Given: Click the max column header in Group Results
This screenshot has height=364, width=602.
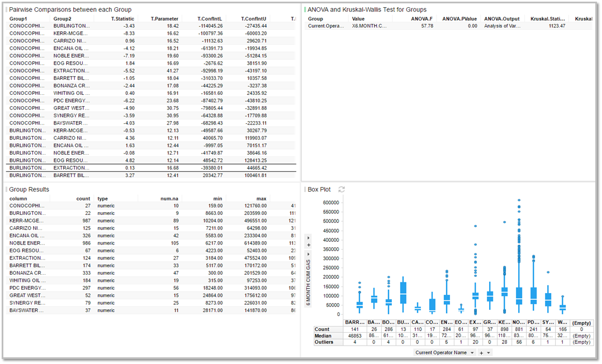Looking at the screenshot, I should [x=262, y=199].
